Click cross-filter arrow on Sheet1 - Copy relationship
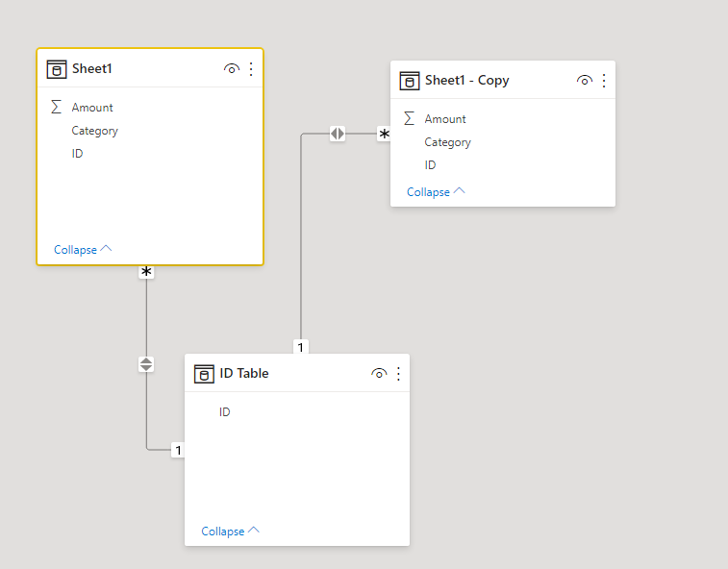The image size is (728, 569). 338,134
